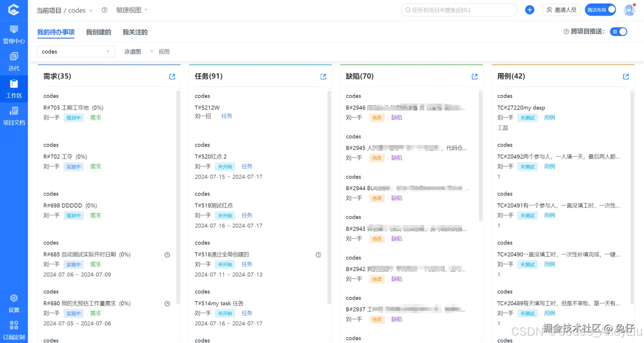The width and height of the screenshot is (644, 343).
Task: Open 设置 in the sidebar
Action: point(14,303)
